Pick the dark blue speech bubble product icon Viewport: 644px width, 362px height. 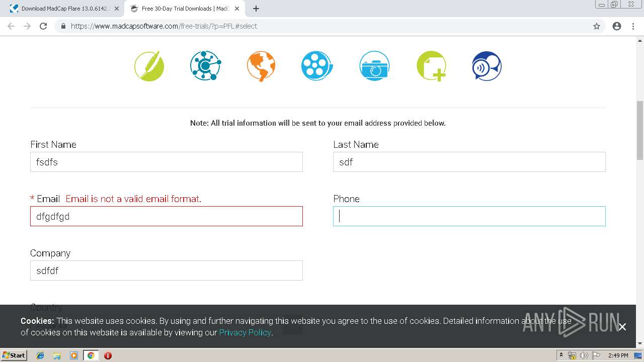[x=487, y=66]
